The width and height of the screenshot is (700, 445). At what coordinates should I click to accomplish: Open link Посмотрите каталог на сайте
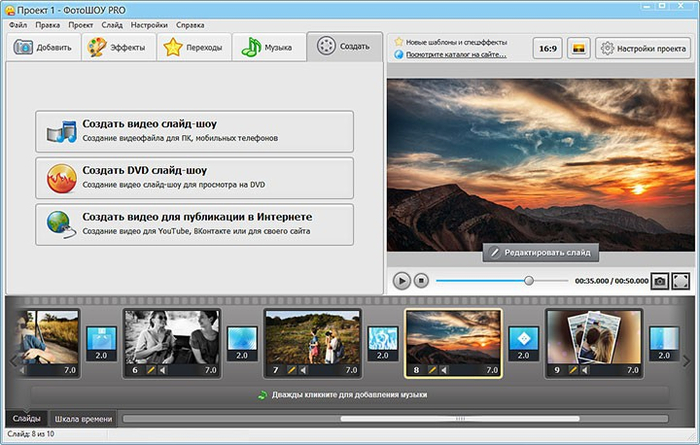[x=455, y=55]
